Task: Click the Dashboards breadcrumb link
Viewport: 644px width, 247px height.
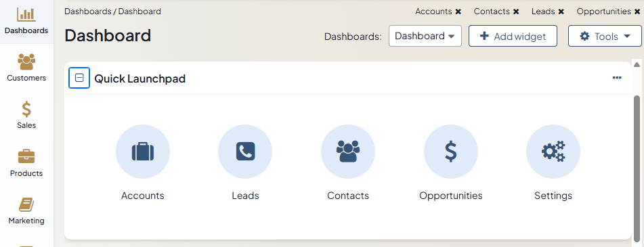Action: [x=88, y=12]
